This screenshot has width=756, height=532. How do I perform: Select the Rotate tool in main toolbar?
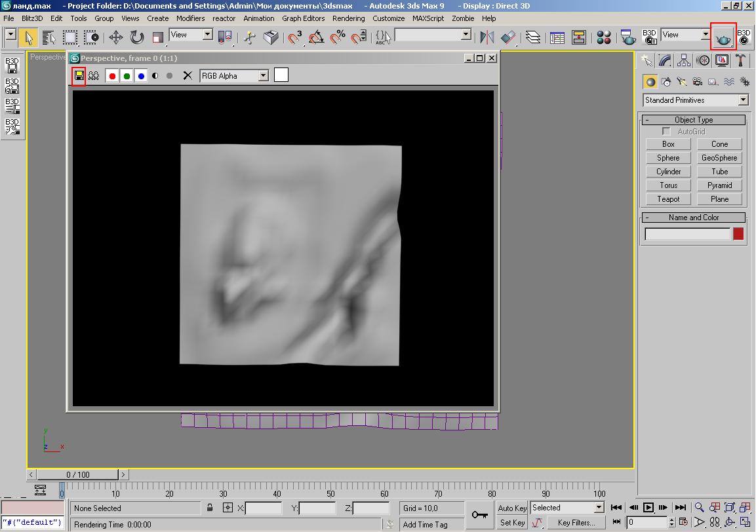tap(136, 37)
